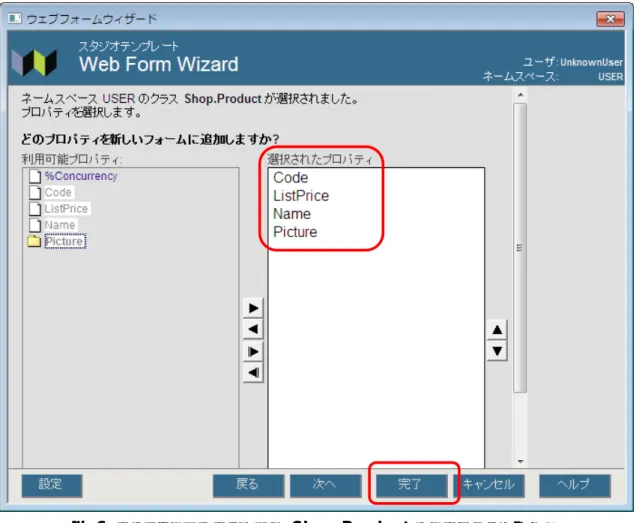Click the page icon next to Name

35,225
